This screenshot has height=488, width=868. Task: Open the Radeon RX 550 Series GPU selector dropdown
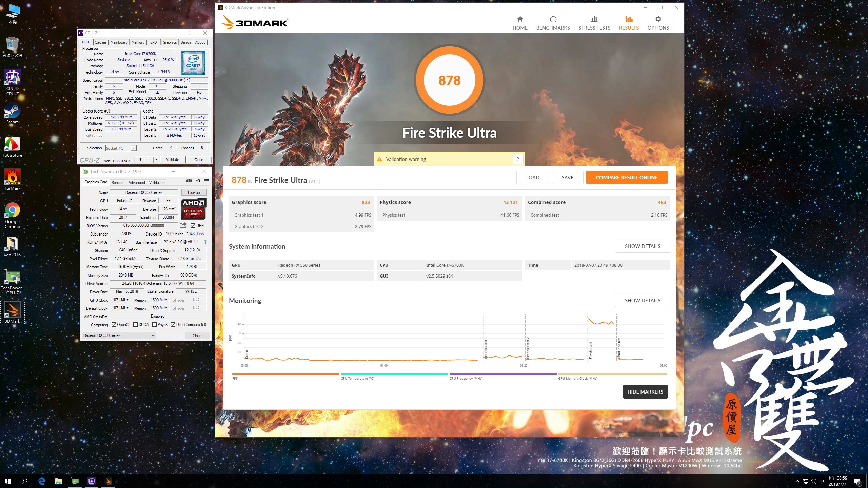coord(119,335)
